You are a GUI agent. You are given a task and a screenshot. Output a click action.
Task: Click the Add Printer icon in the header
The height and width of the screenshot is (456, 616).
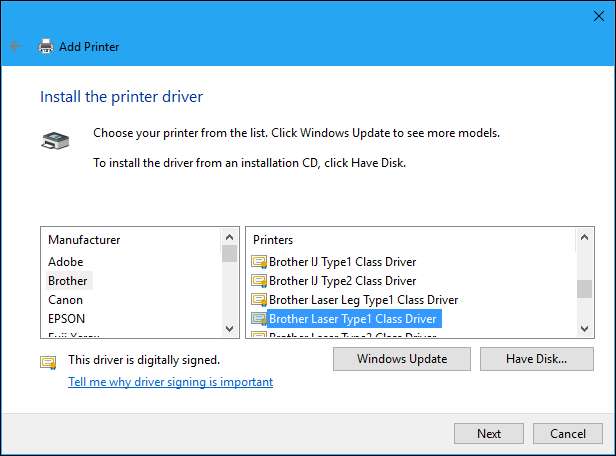46,46
